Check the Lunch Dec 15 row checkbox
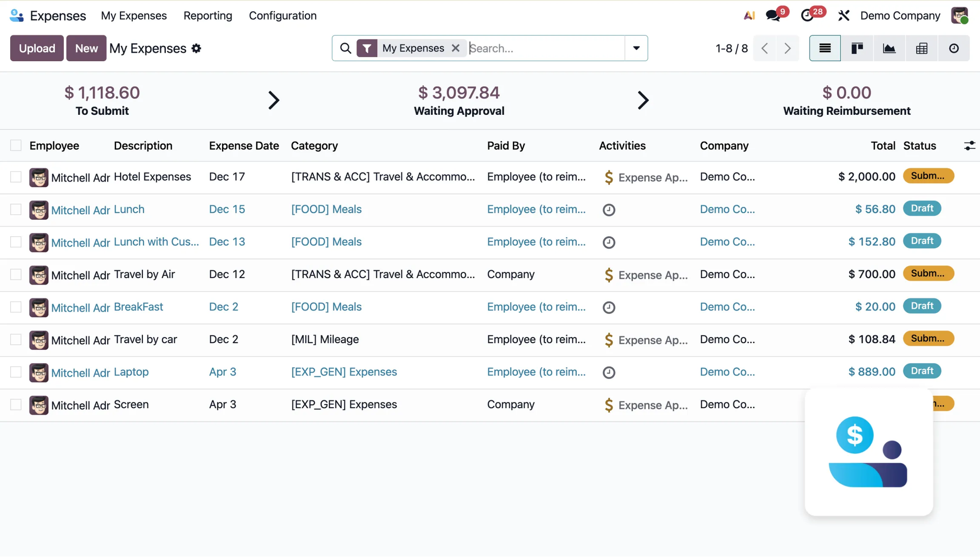980x557 pixels. [x=16, y=210]
